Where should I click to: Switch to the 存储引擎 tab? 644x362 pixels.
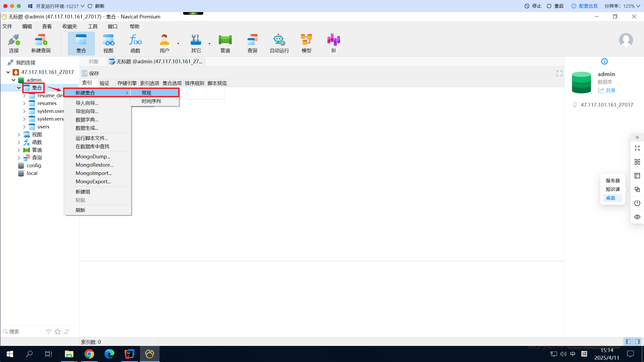click(x=127, y=83)
